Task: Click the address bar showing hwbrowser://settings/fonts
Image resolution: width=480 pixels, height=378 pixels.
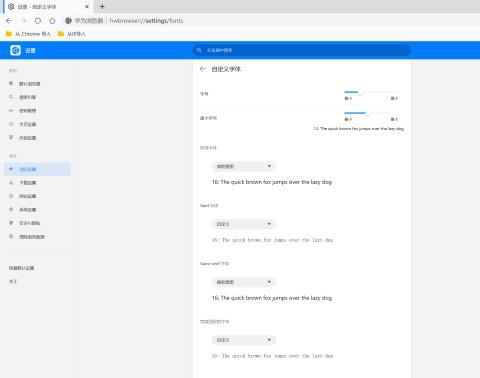Action: 146,21
